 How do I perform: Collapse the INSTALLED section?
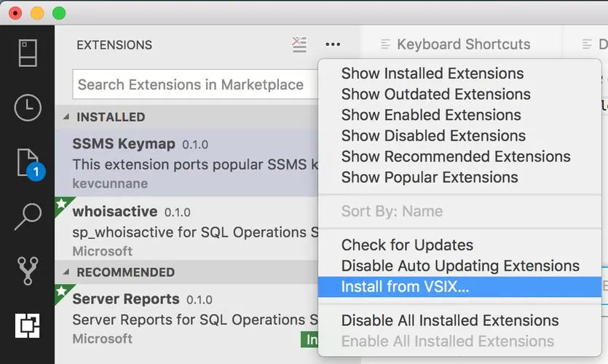(67, 117)
